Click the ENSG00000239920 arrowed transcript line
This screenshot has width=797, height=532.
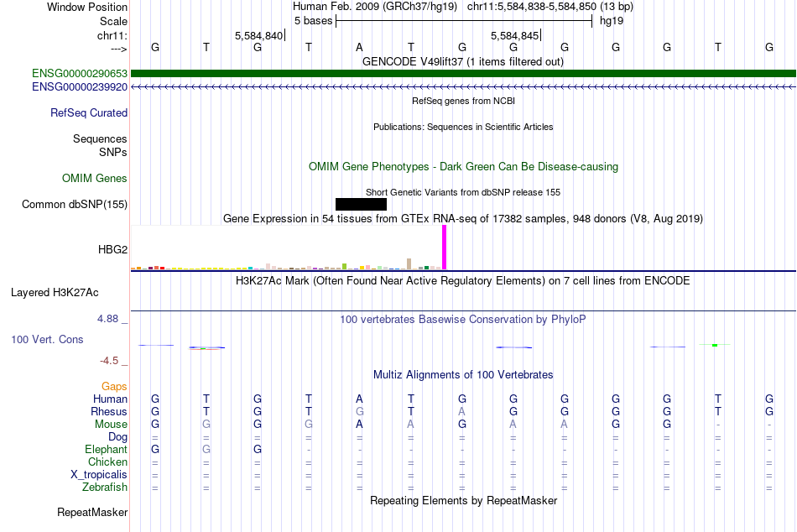pyautogui.click(x=463, y=87)
